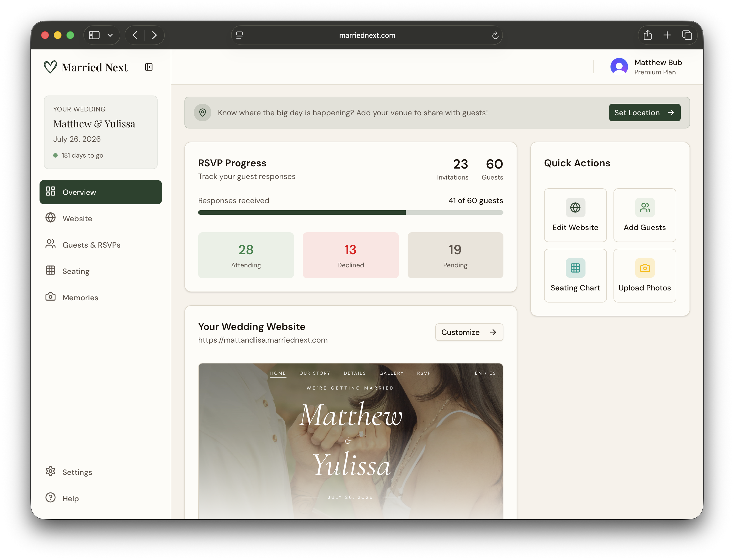734x560 pixels.
Task: Open the Edit Website quick action
Action: 575,215
